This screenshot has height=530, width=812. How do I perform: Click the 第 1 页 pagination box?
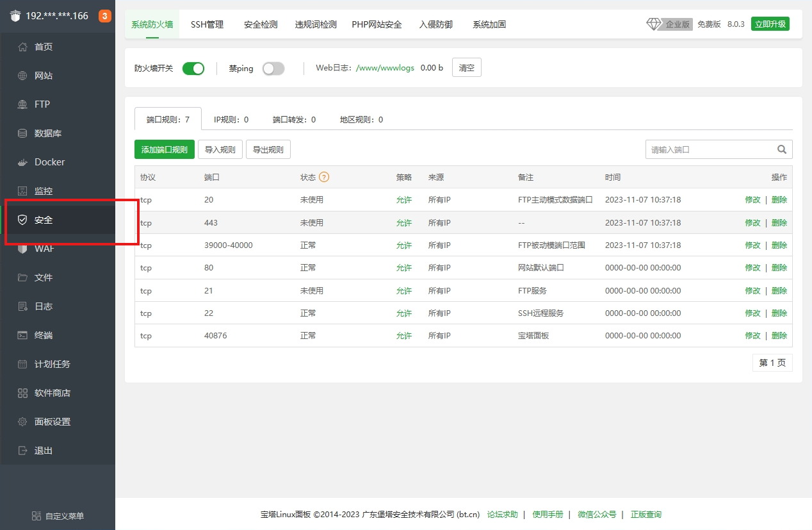(772, 363)
